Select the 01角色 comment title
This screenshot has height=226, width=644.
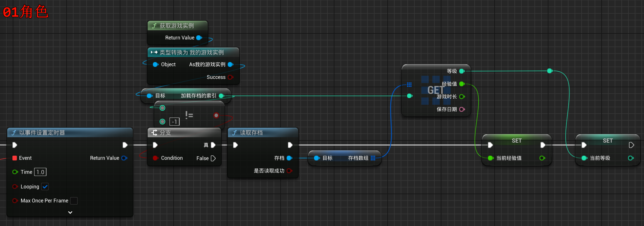point(25,12)
